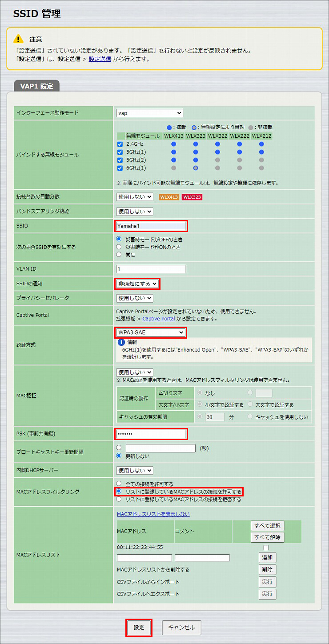Click the MAC address 00:11:22:33:44:55 entry

pyautogui.click(x=140, y=547)
